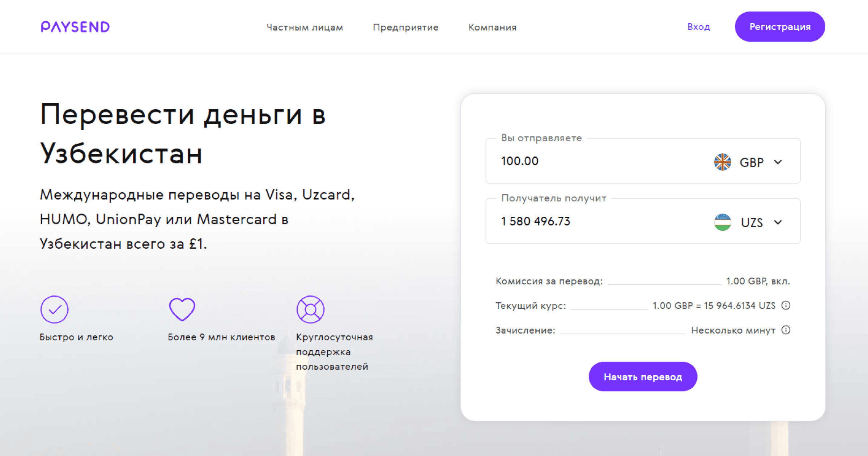868x456 pixels.
Task: Click the checkmark icon above Быстро и легко
Action: 54,309
